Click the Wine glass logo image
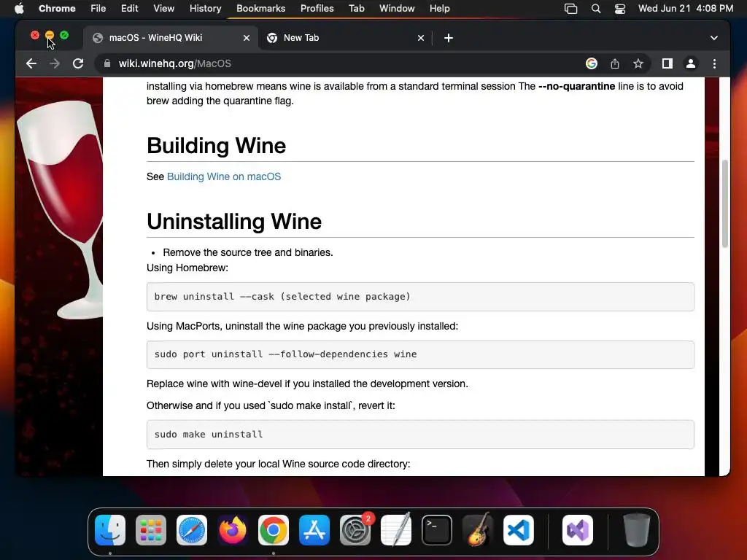Screen dimensions: 747x560 (x=60, y=209)
